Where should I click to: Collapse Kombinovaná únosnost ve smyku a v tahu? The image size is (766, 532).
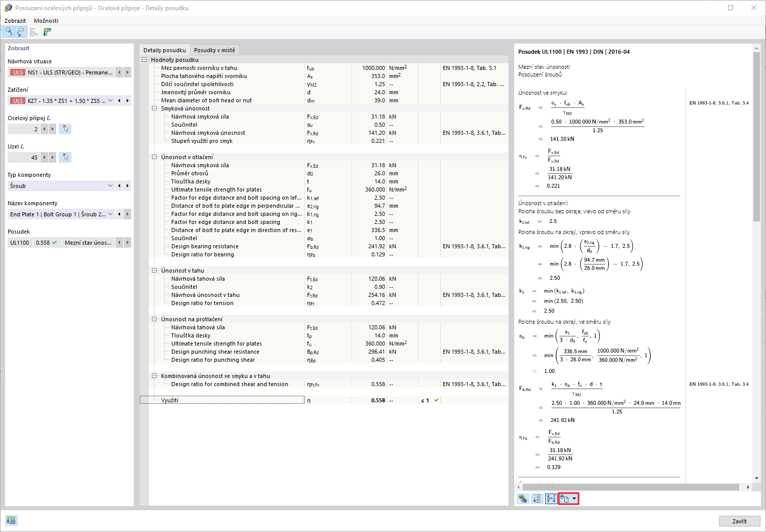pos(154,376)
